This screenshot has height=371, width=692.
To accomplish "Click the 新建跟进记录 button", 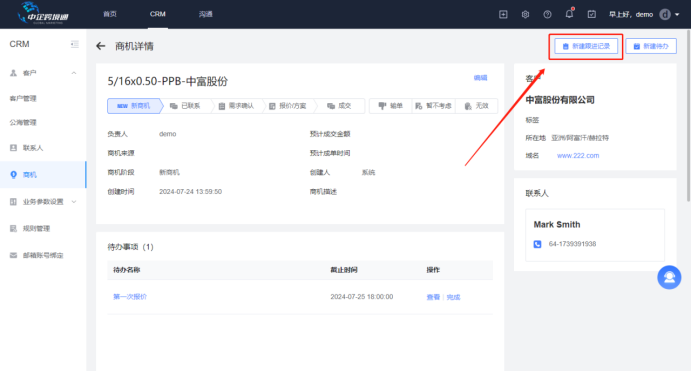I will [586, 46].
